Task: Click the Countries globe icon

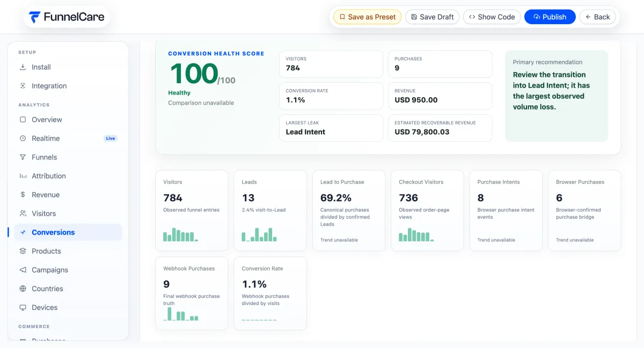Action: click(x=23, y=289)
